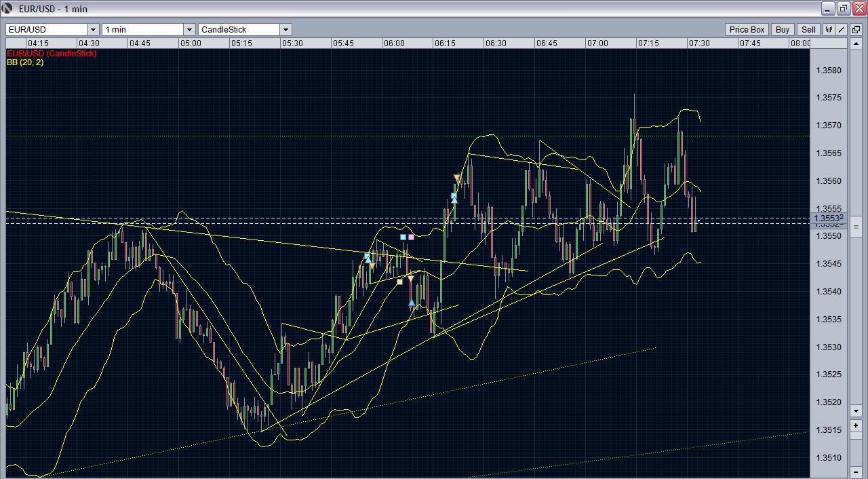Click the pale yellow square marker below 1.3545
This screenshot has width=868, height=479.
pos(399,282)
